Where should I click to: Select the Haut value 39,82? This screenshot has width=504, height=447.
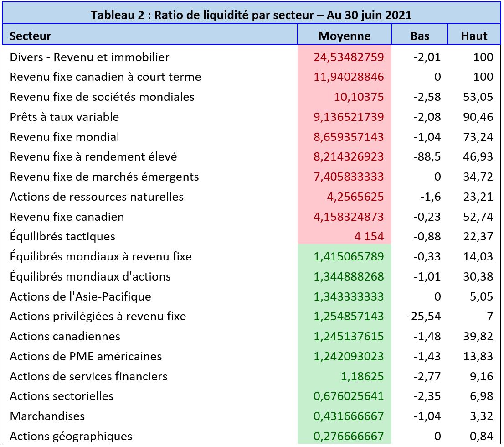coord(478,336)
